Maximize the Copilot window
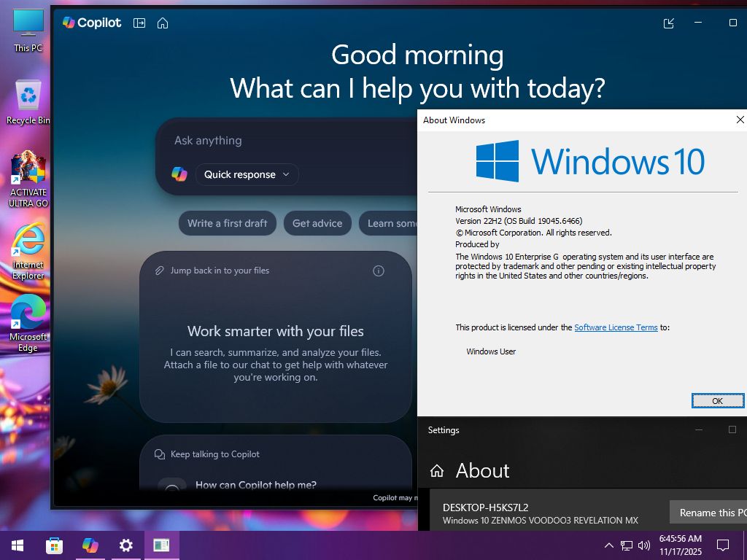Viewport: 747px width, 560px height. click(732, 23)
